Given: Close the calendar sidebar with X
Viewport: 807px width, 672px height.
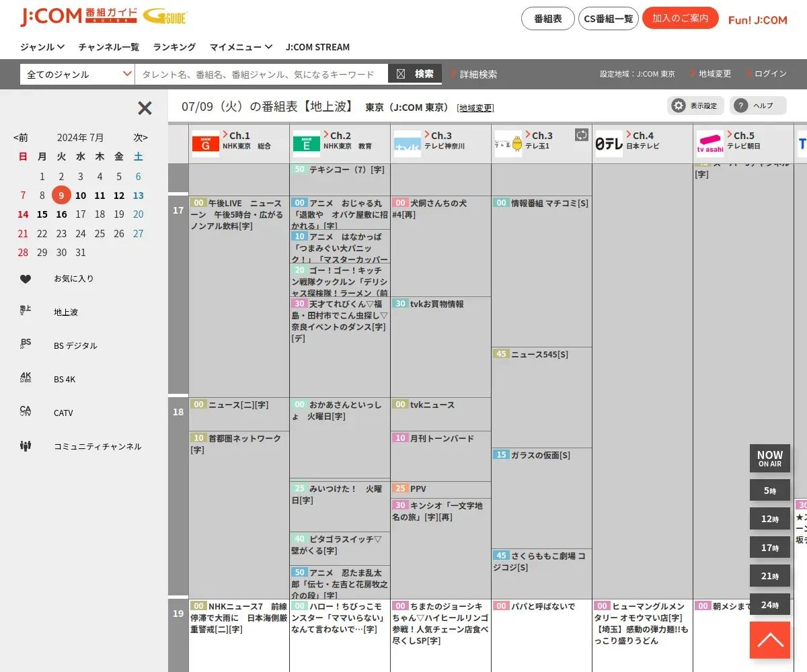Looking at the screenshot, I should pyautogui.click(x=145, y=108).
